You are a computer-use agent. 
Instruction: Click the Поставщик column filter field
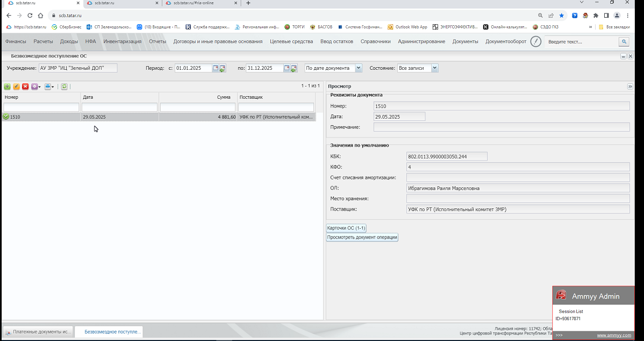tap(276, 107)
